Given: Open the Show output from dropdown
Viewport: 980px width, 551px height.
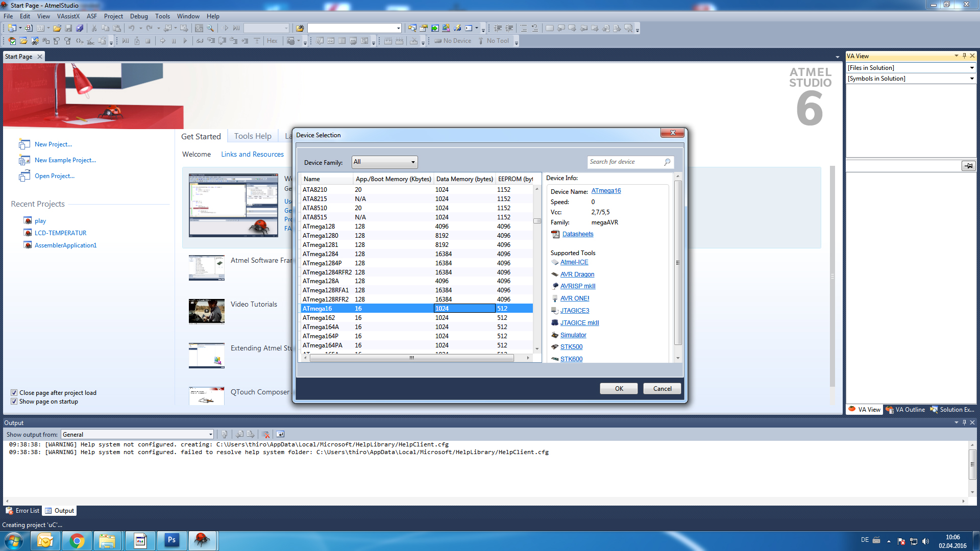Looking at the screenshot, I should [x=137, y=434].
